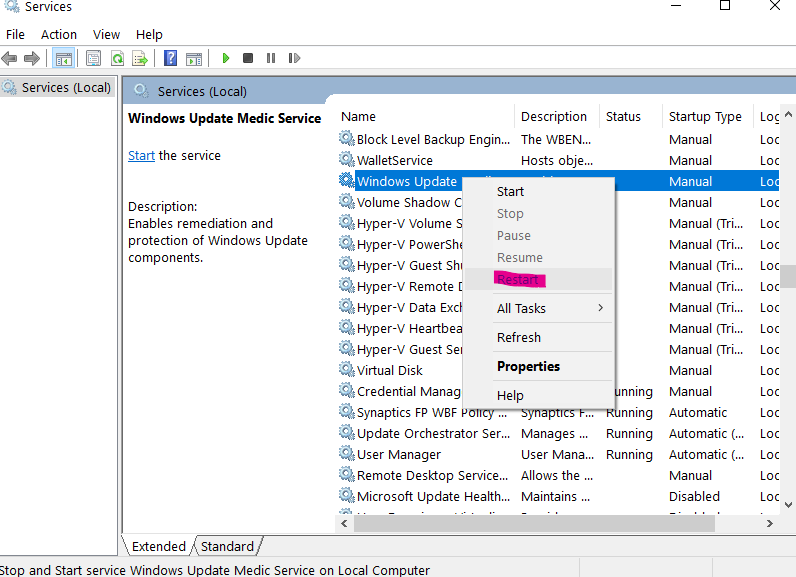796x577 pixels.
Task: Choose Properties in the context menu
Action: pyautogui.click(x=539, y=366)
